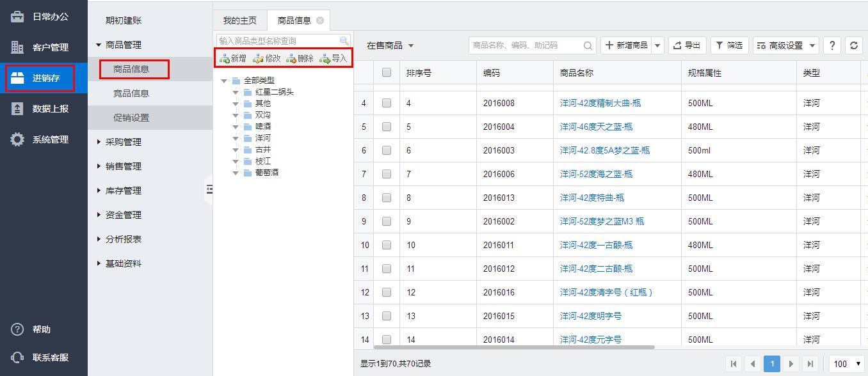Screen dimensions: 868x376
Task: Click the search magnifier in product search box
Action: pyautogui.click(x=588, y=45)
